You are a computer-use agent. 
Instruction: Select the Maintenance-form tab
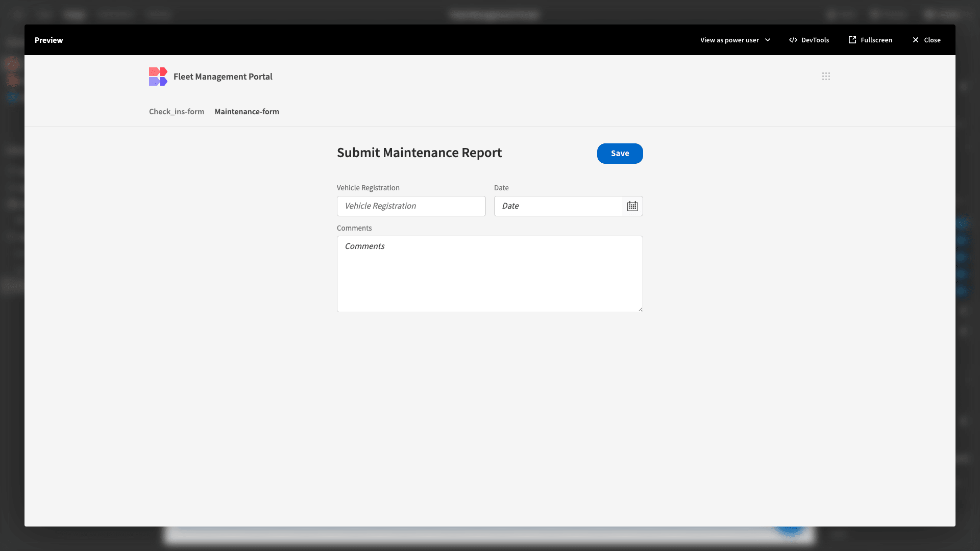(247, 112)
